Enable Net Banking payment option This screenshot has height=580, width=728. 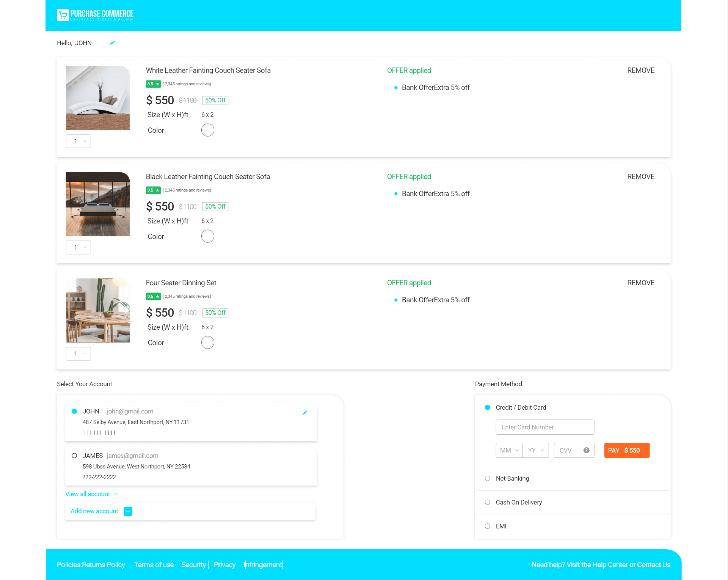pyautogui.click(x=488, y=478)
